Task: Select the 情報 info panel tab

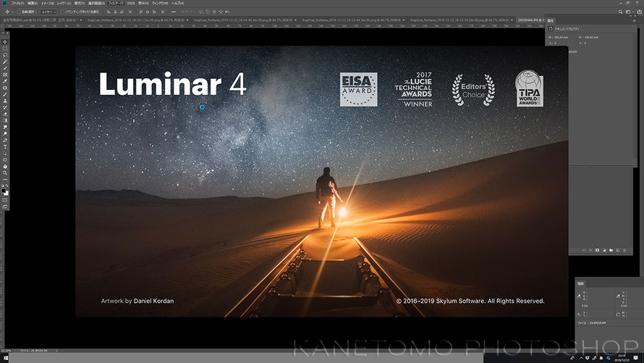Action: pos(581,283)
